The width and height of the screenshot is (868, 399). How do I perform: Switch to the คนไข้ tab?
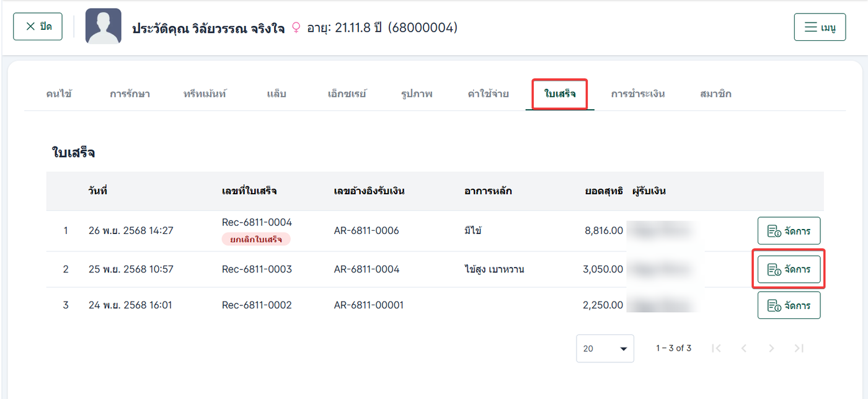(59, 94)
